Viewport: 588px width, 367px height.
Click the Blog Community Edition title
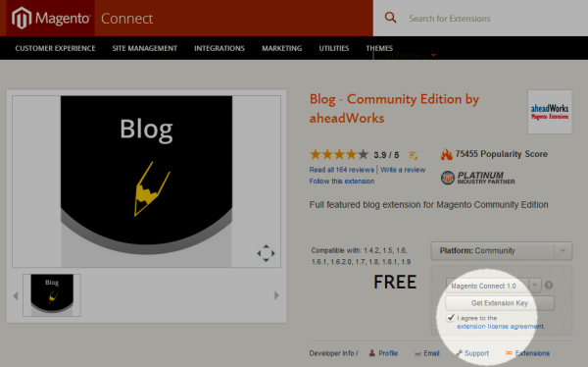click(x=394, y=109)
